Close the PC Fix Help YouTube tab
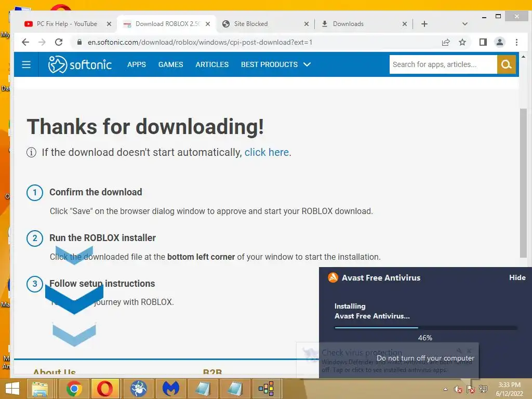Viewport: 532px width, 399px height. pyautogui.click(x=109, y=24)
